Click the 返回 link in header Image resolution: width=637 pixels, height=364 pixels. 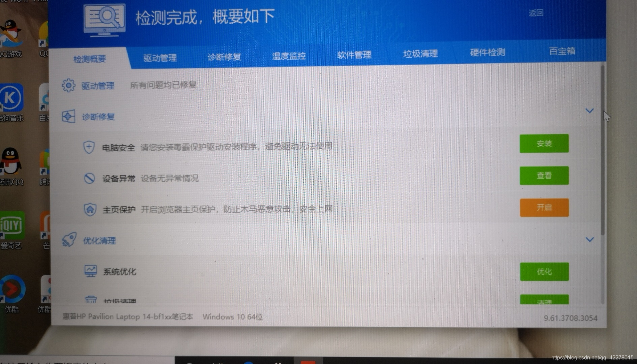click(536, 13)
